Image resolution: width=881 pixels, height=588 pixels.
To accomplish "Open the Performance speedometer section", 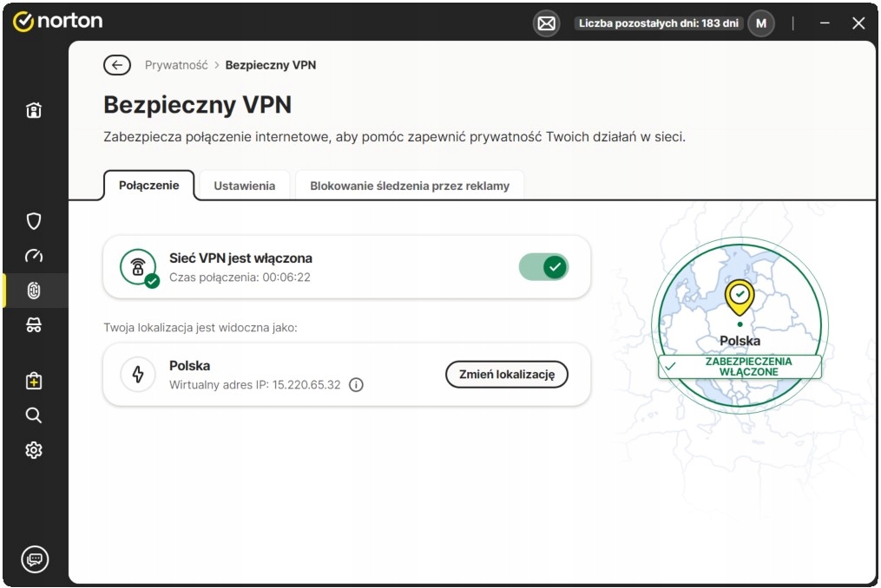I will [x=34, y=256].
